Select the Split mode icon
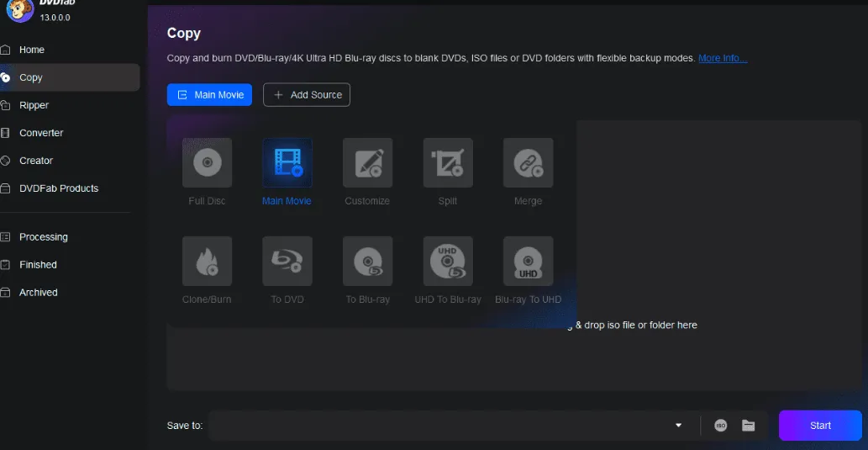Image resolution: width=868 pixels, height=450 pixels. click(x=448, y=162)
